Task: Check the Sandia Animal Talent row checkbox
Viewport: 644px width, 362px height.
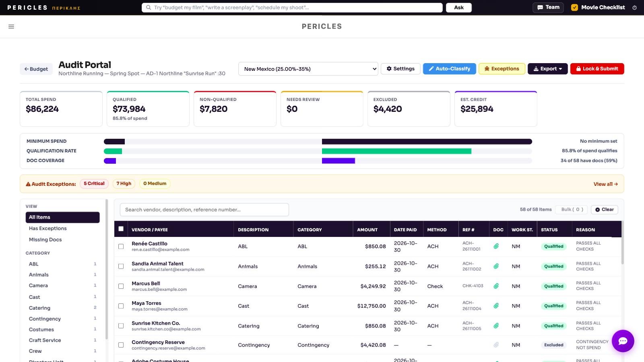Action: click(x=121, y=266)
